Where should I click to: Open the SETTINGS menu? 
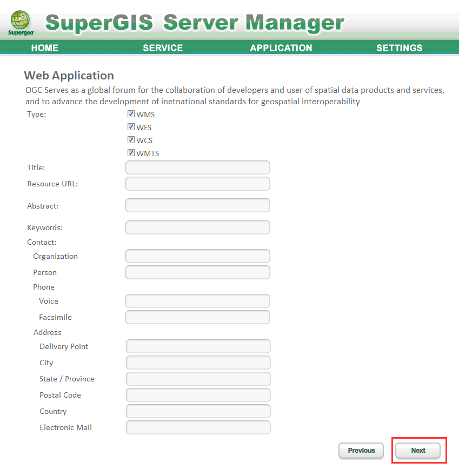[x=399, y=48]
